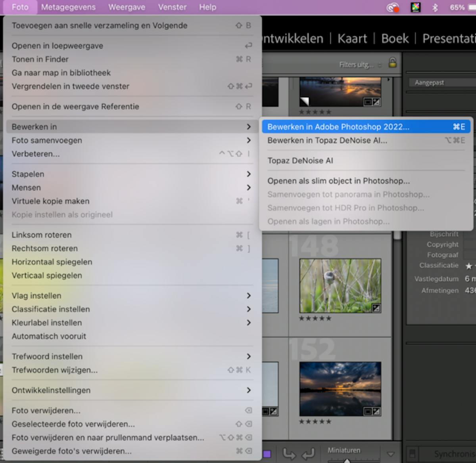Click the crop badge on stormy sunset photo
The height and width of the screenshot is (463, 476).
pos(367,411)
